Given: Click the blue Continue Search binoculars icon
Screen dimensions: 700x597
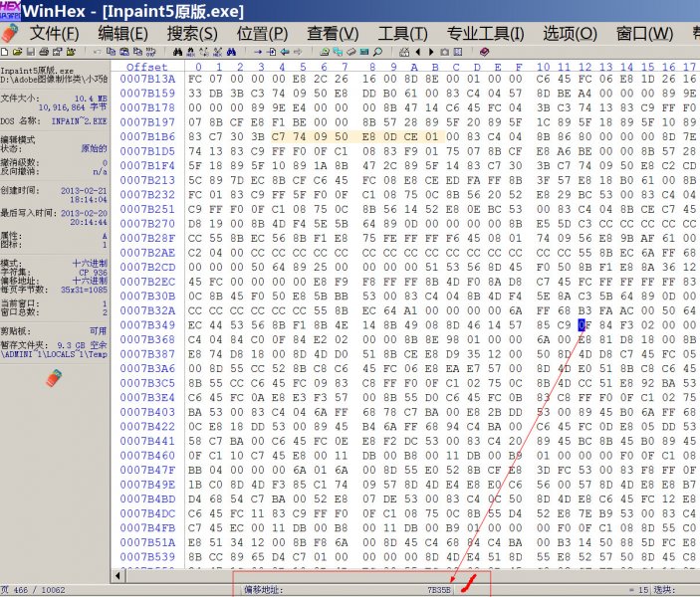Looking at the screenshot, I should tap(231, 52).
